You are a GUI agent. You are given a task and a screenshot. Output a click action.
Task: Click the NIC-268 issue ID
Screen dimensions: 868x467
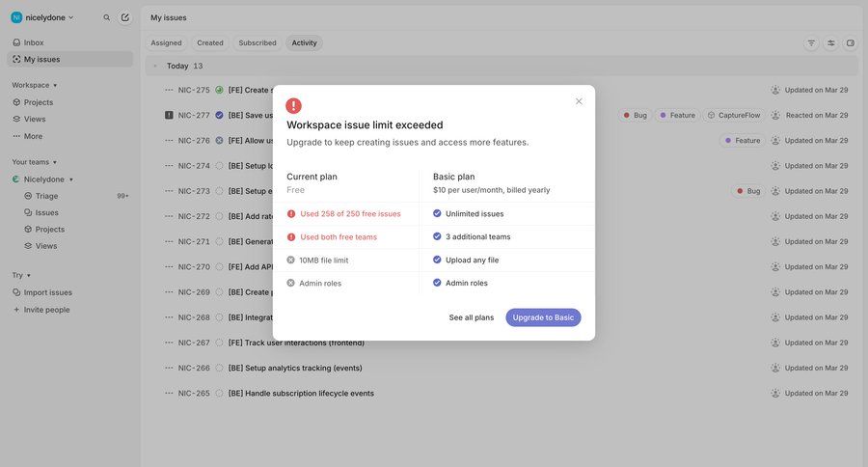tap(194, 317)
